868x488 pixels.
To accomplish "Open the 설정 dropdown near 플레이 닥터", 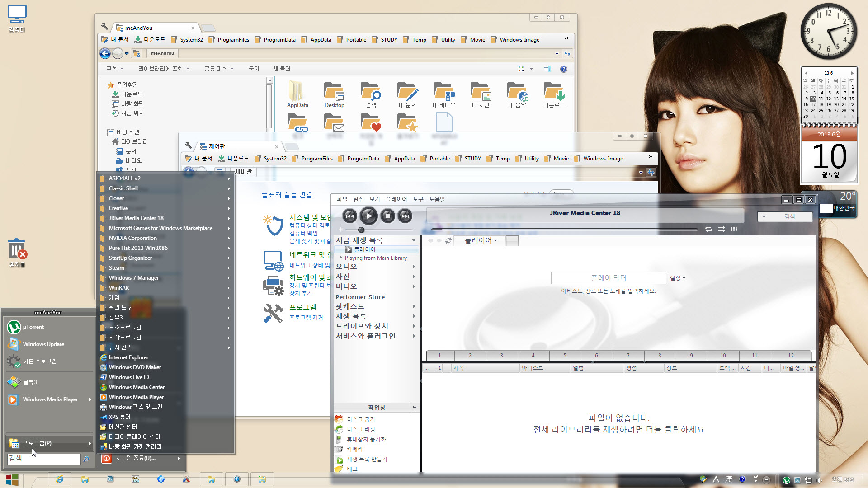I will [677, 278].
